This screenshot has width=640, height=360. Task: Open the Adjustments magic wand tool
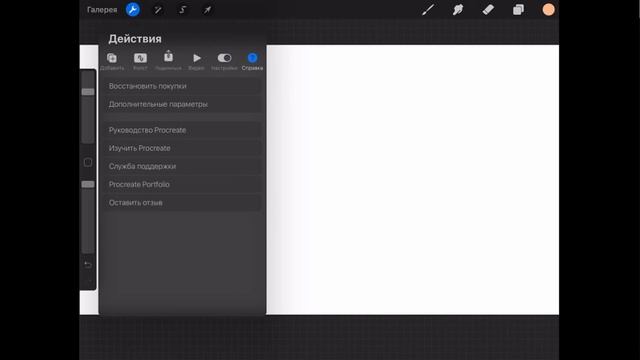158,10
